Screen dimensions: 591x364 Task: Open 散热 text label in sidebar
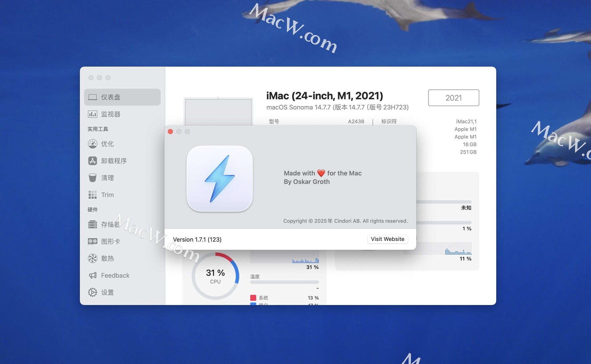107,258
